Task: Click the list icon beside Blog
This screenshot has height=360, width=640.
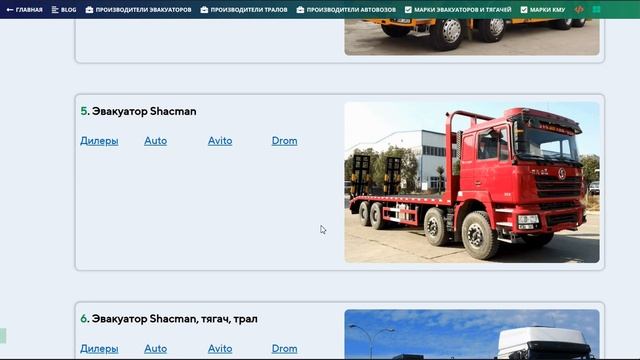Action: click(x=55, y=9)
